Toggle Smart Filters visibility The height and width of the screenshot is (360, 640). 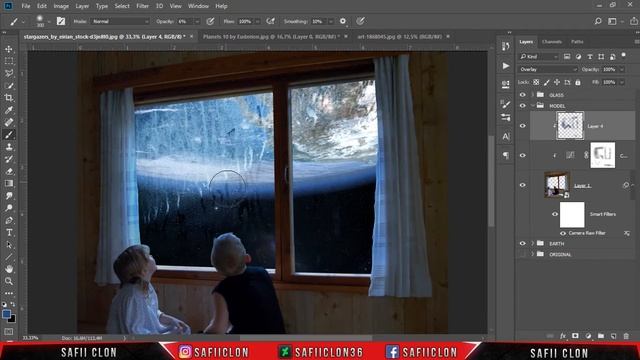tap(555, 214)
